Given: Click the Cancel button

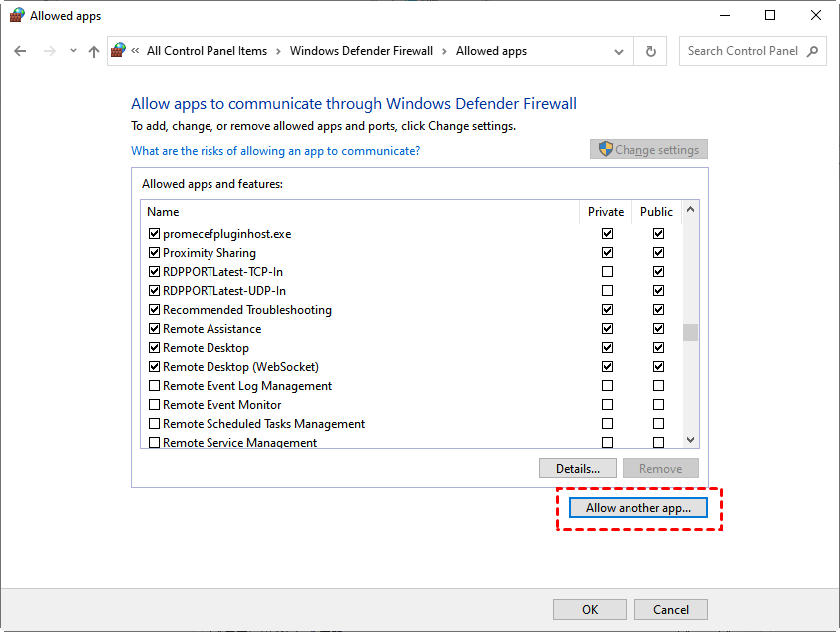Looking at the screenshot, I should pyautogui.click(x=671, y=609).
